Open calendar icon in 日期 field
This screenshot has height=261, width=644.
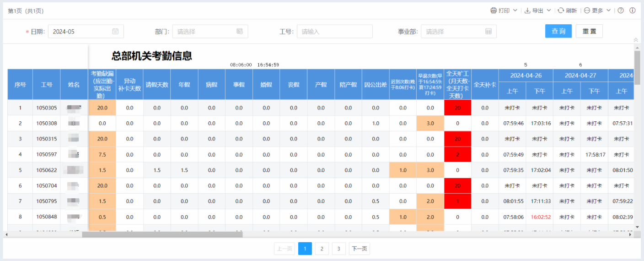(115, 31)
